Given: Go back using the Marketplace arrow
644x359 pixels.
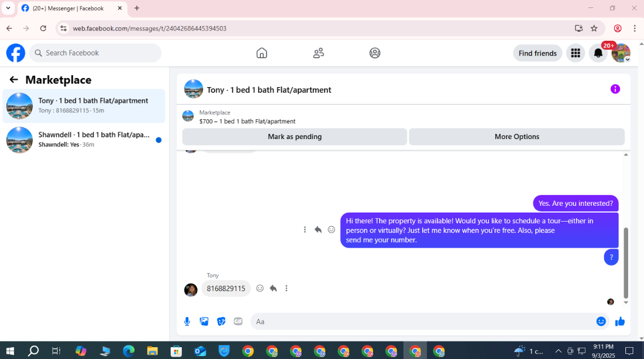Looking at the screenshot, I should click(x=14, y=80).
